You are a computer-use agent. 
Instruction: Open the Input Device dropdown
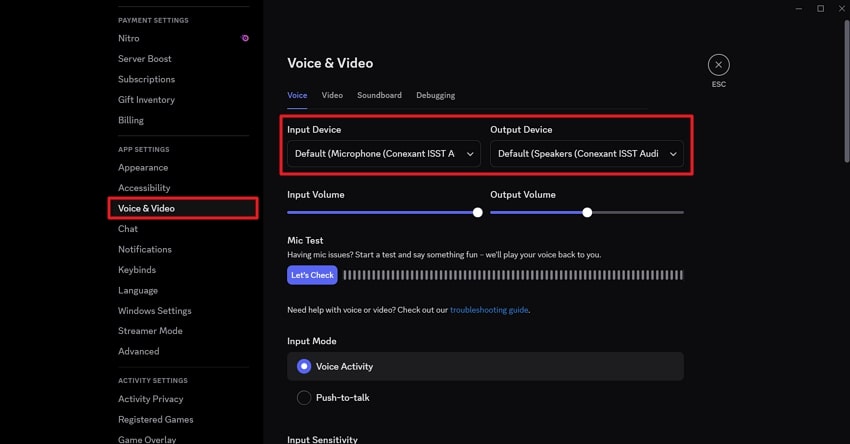click(384, 154)
